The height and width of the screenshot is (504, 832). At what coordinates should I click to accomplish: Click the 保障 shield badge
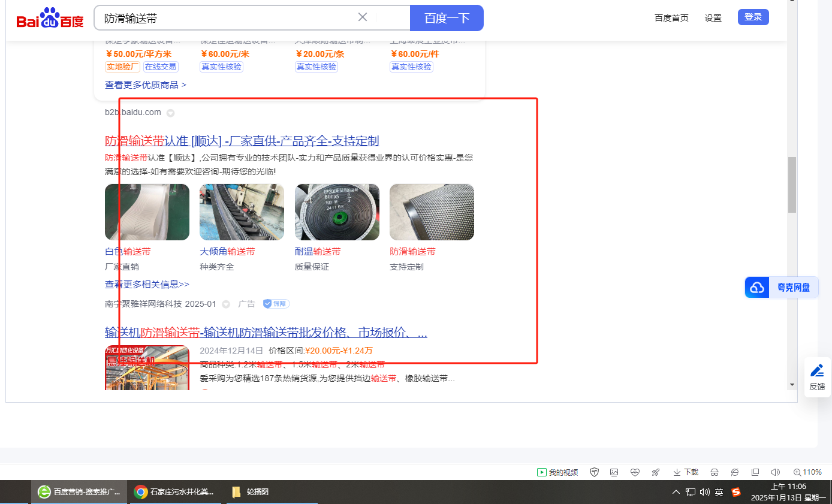276,304
